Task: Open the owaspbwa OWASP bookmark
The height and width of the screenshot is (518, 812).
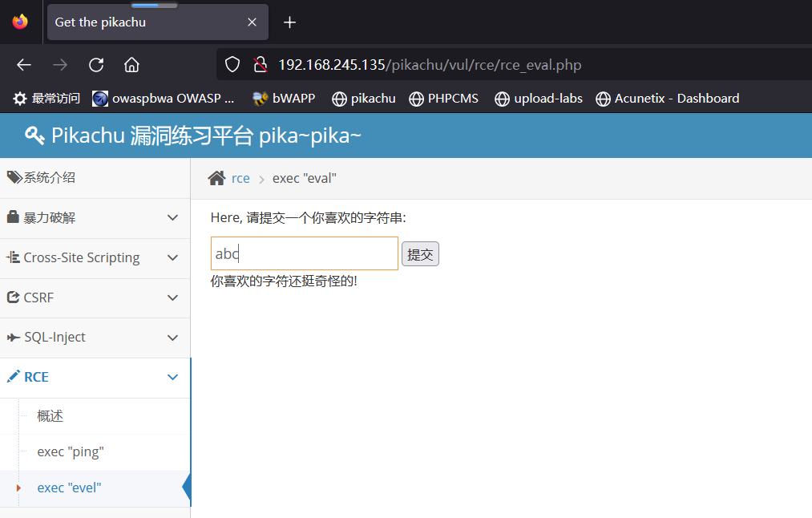Action: coord(164,99)
